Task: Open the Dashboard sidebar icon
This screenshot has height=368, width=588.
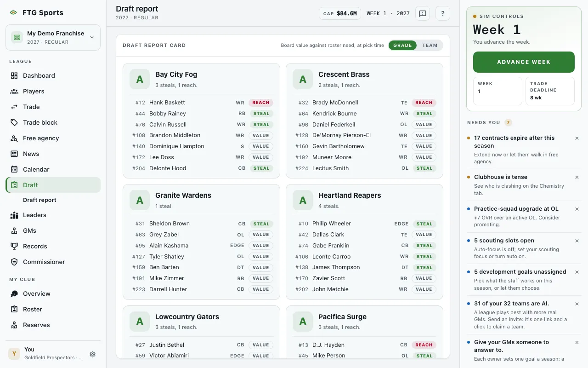Action: [x=14, y=75]
